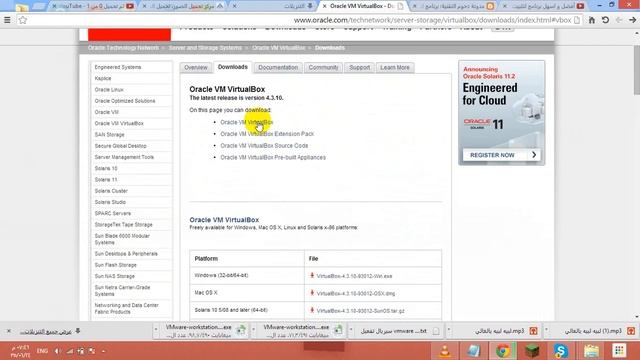
Task: Open Oracle VM VirtualBox Extension Pack link
Action: click(x=267, y=134)
